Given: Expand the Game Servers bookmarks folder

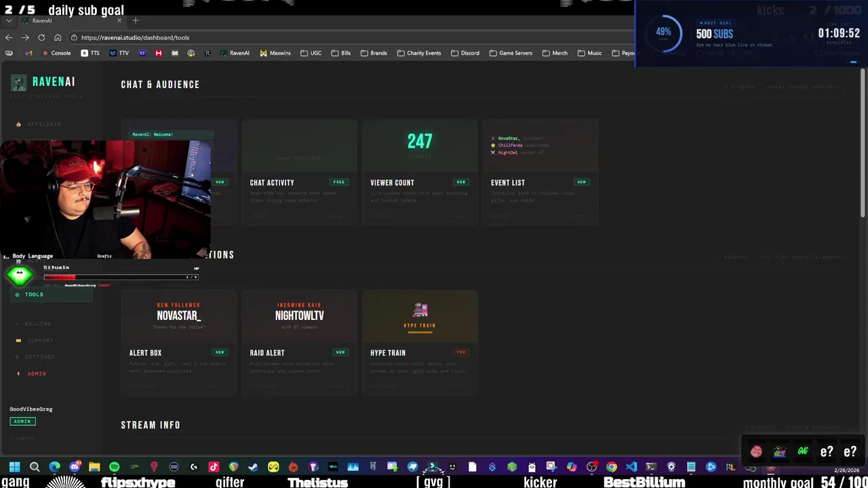Looking at the screenshot, I should tap(511, 53).
